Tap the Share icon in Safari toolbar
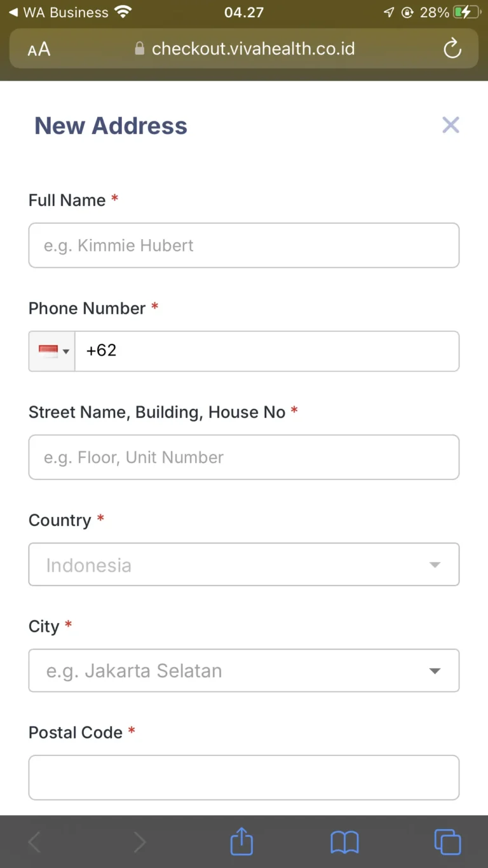Viewport: 488px width, 868px height. 241,842
